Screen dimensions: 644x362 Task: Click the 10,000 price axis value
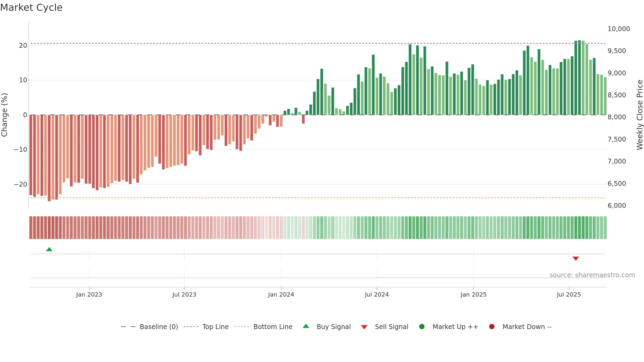click(x=619, y=29)
